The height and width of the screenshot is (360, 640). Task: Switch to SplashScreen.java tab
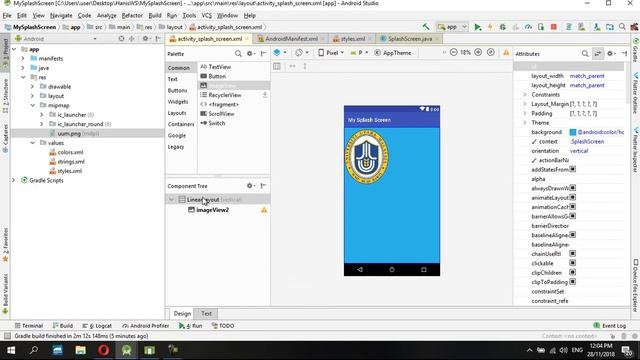tap(410, 39)
